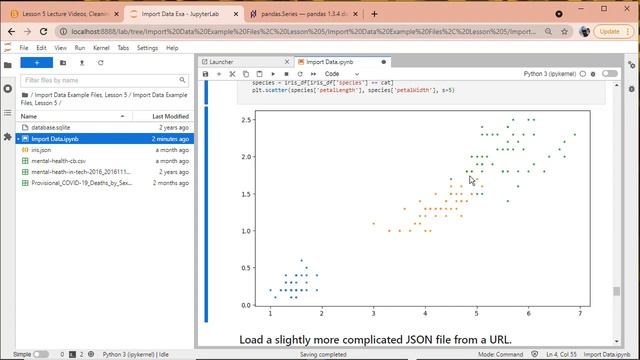The height and width of the screenshot is (360, 640).
Task: Open the Code cell type dropdown
Action: point(342,74)
